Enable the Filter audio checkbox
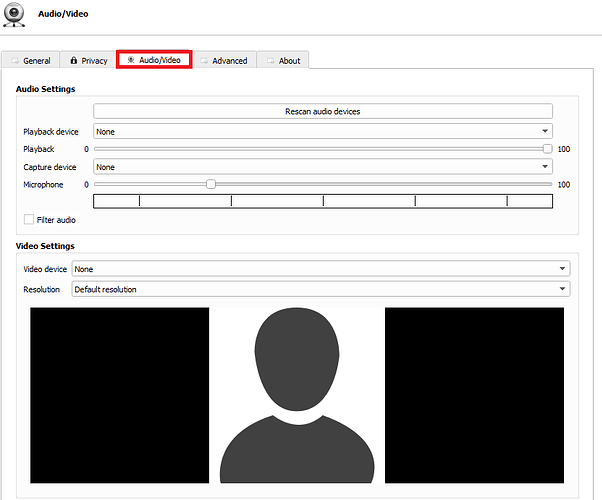The height and width of the screenshot is (500, 602). click(29, 219)
